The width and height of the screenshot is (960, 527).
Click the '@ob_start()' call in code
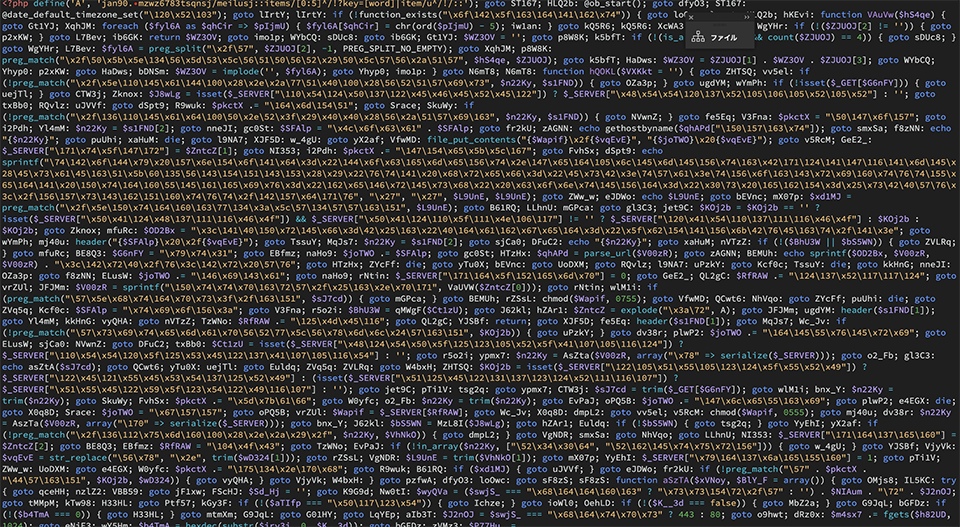(x=613, y=4)
